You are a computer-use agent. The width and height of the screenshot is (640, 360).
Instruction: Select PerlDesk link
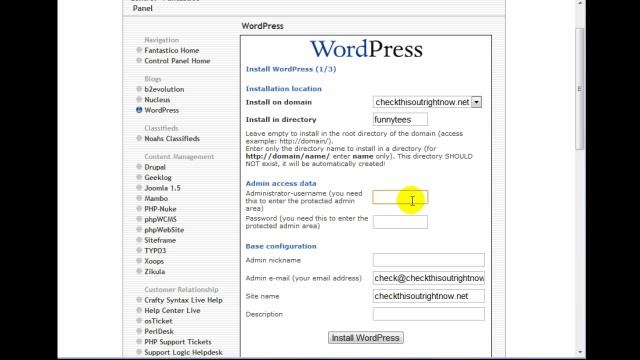click(x=159, y=331)
